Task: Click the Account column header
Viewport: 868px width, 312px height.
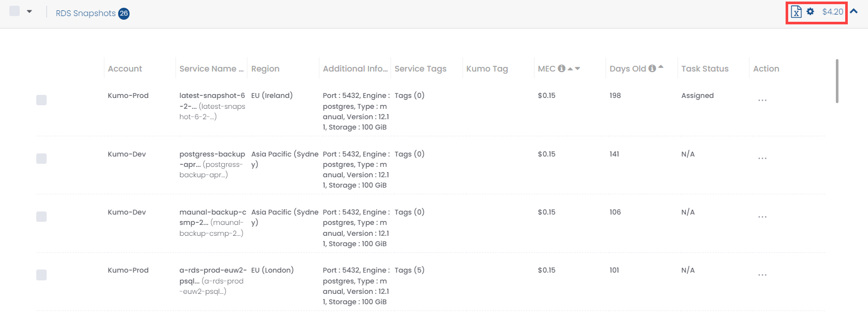Action: point(125,68)
